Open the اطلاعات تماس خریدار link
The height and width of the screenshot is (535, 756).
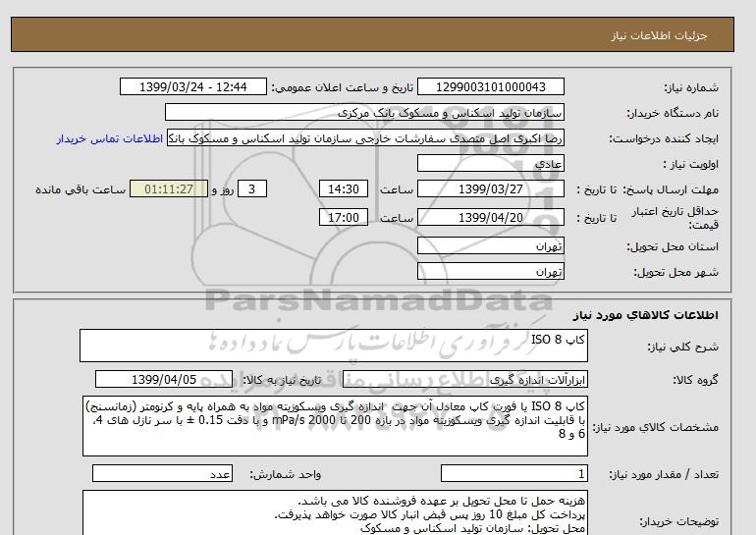click(109, 138)
